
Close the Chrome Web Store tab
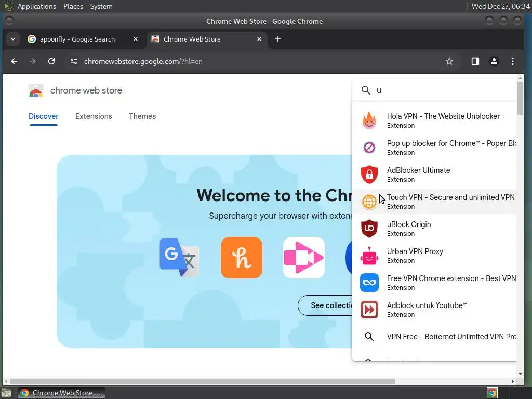[259, 39]
